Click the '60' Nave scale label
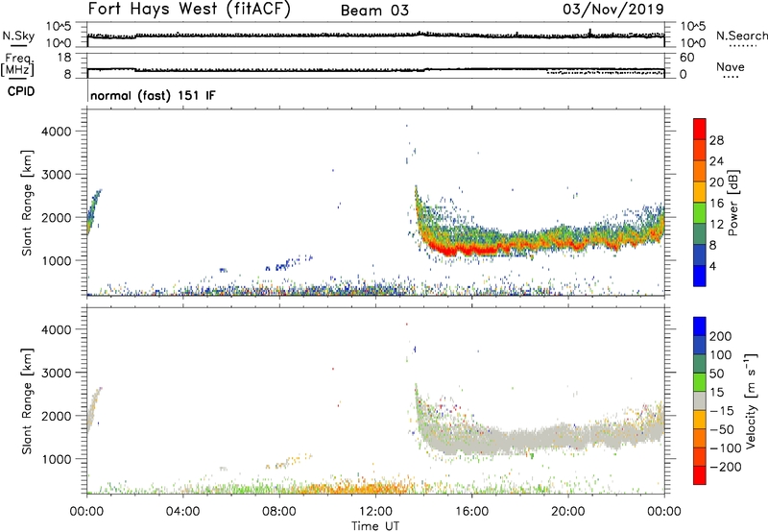This screenshot has height=532, width=768. [686, 58]
